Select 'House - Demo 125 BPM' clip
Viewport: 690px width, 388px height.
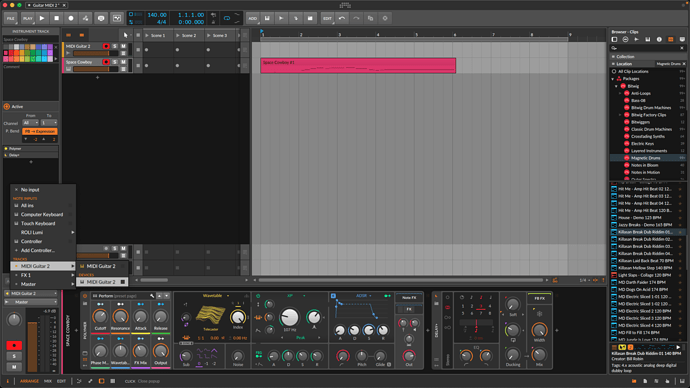click(645, 218)
